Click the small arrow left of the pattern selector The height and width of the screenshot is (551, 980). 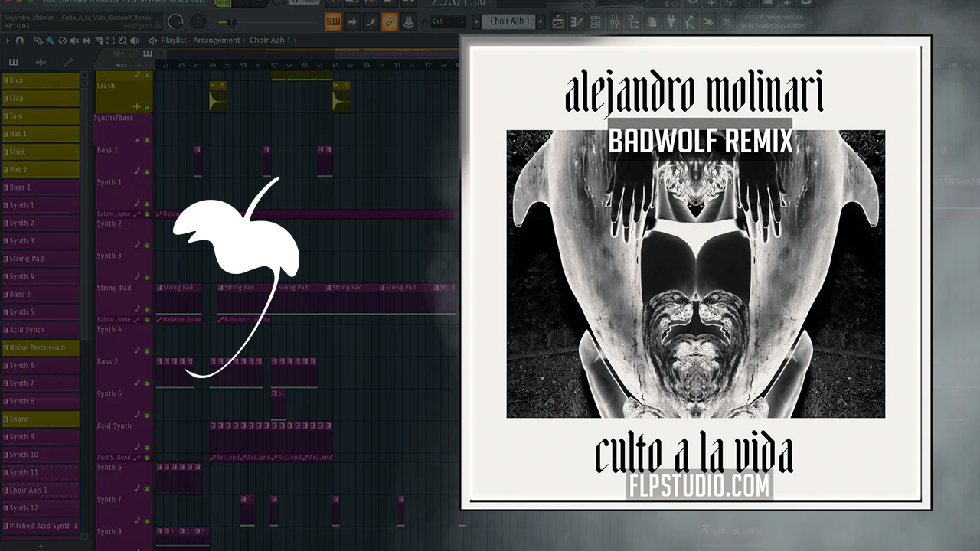click(x=476, y=21)
